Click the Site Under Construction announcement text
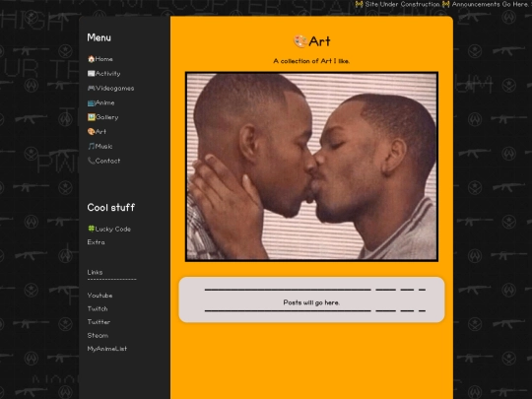 pyautogui.click(x=402, y=4)
